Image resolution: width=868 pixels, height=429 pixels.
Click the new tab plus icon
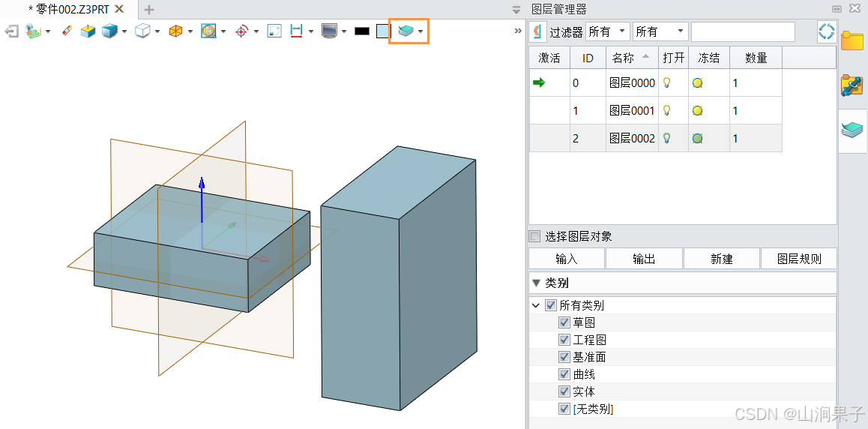point(149,10)
